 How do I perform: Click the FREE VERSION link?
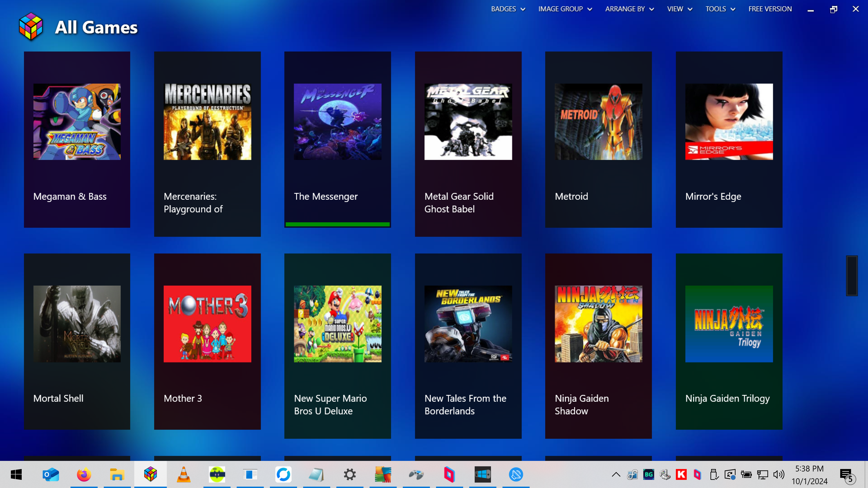click(770, 9)
